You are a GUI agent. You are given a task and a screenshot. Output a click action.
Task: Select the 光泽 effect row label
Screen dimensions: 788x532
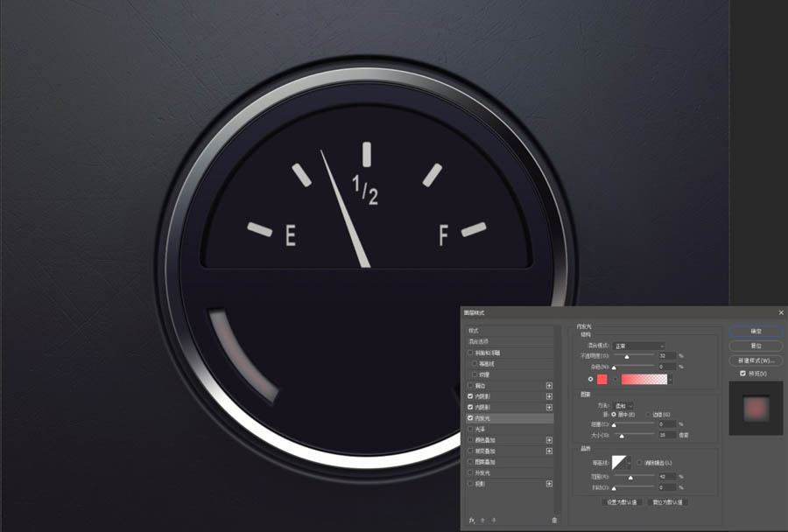[480, 429]
